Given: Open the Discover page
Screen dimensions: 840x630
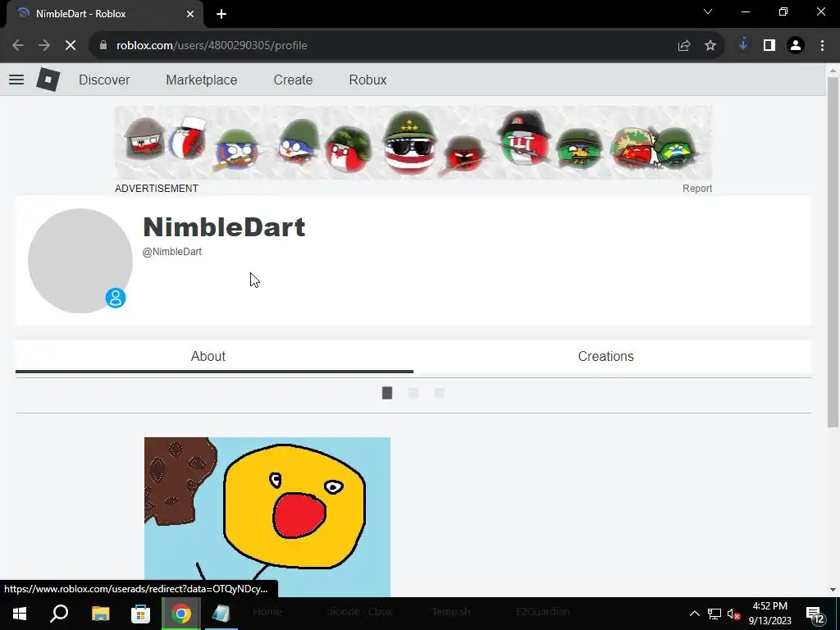Looking at the screenshot, I should tap(104, 80).
